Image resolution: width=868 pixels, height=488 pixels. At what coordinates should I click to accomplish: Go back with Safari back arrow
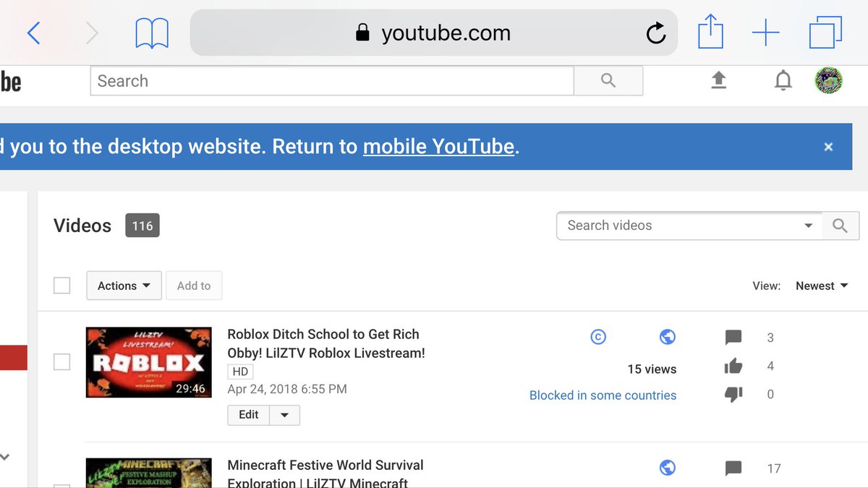[33, 33]
